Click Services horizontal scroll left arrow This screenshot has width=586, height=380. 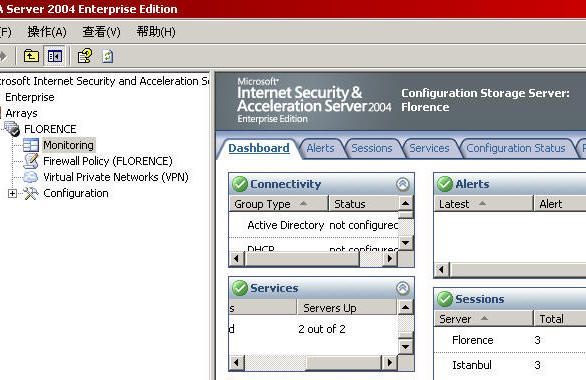(237, 362)
